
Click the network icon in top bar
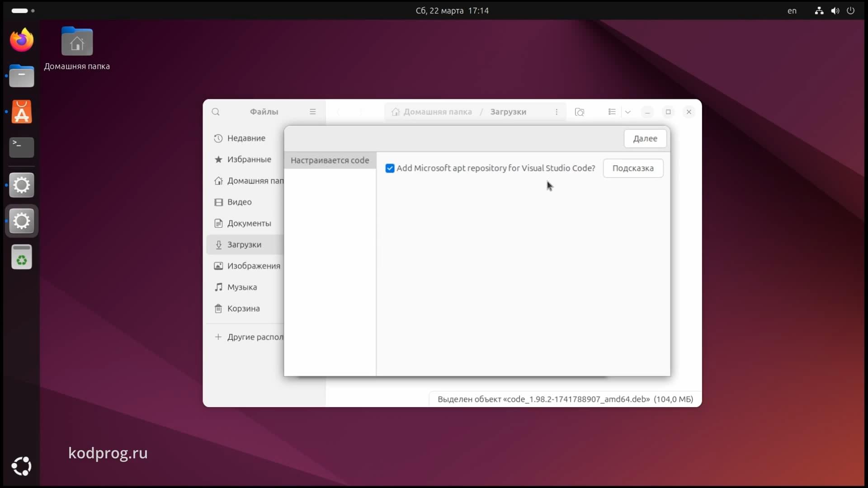(819, 10)
